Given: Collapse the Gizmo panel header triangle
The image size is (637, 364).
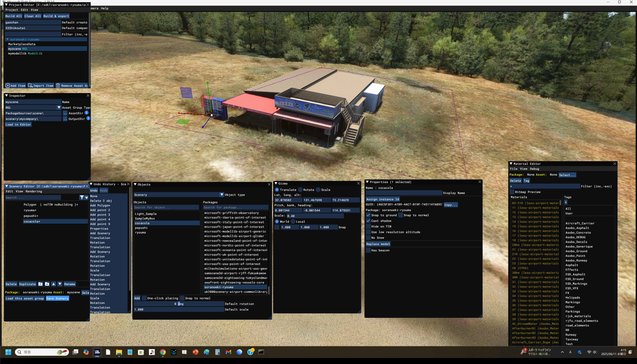Looking at the screenshot, I should click(276, 183).
